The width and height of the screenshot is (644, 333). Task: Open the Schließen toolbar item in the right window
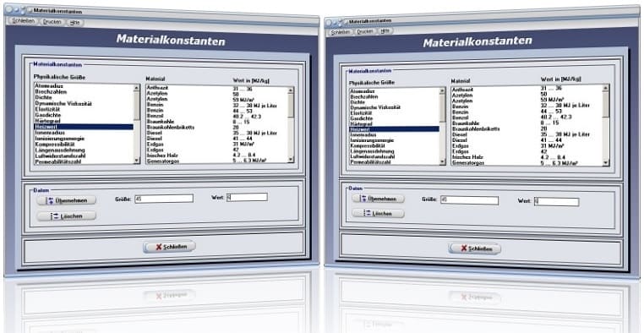pos(340,31)
